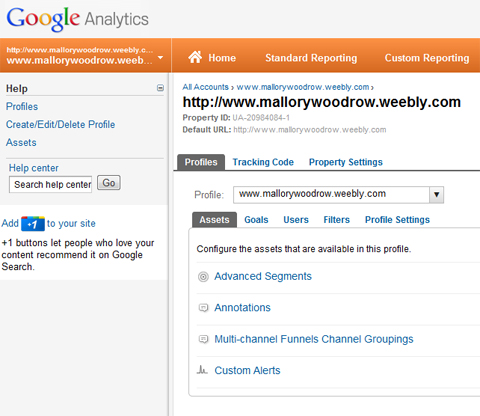Click the Google Analytics logo
The height and width of the screenshot is (416, 480).
click(x=77, y=19)
